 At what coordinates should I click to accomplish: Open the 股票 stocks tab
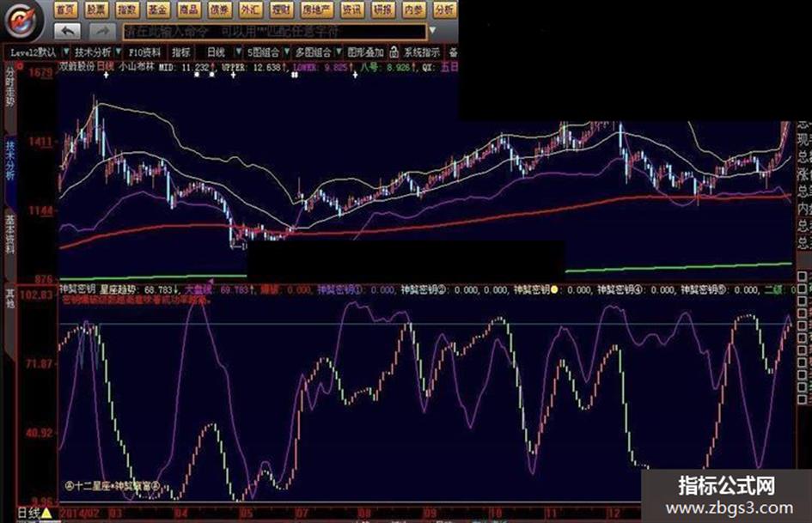(96, 9)
